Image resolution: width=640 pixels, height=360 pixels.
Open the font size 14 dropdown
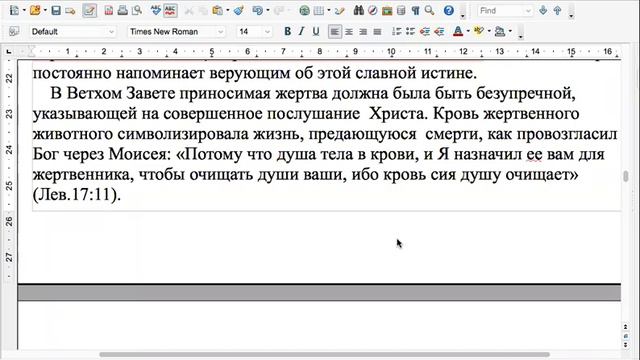tap(267, 31)
